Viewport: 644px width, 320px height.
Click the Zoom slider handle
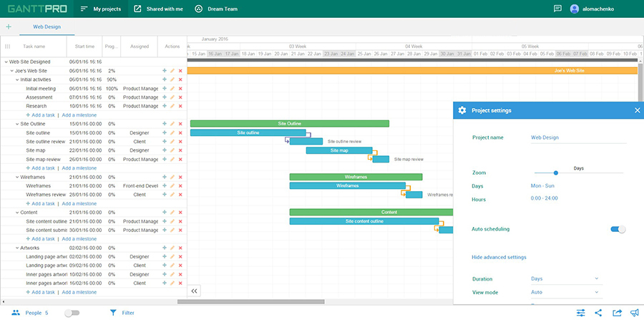tap(556, 173)
